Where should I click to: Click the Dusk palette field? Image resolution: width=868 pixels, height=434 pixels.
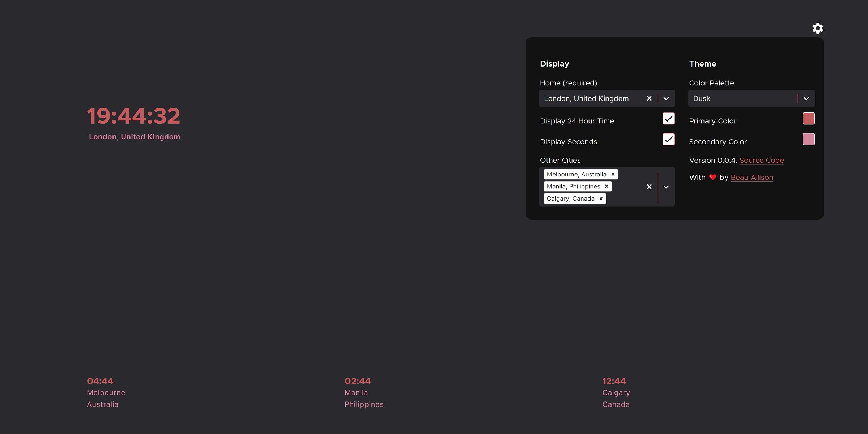751,98
